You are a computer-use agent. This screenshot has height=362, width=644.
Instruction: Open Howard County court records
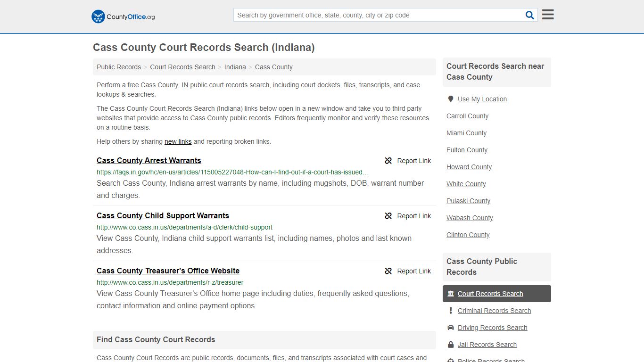click(469, 167)
